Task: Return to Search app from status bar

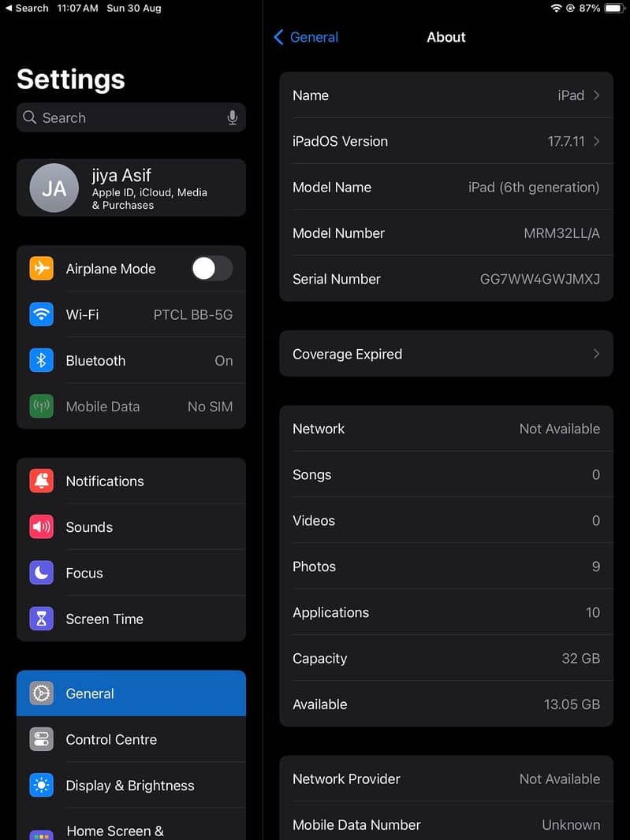Action: pyautogui.click(x=27, y=8)
